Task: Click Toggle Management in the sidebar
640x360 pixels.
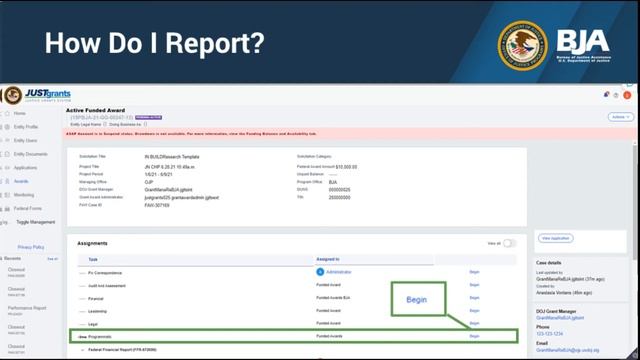Action: [x=36, y=222]
